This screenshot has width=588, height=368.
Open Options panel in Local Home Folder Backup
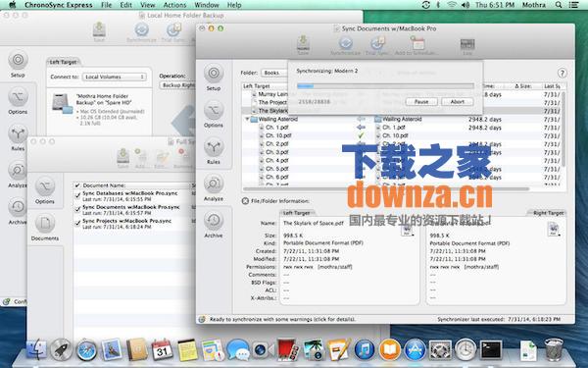(18, 101)
